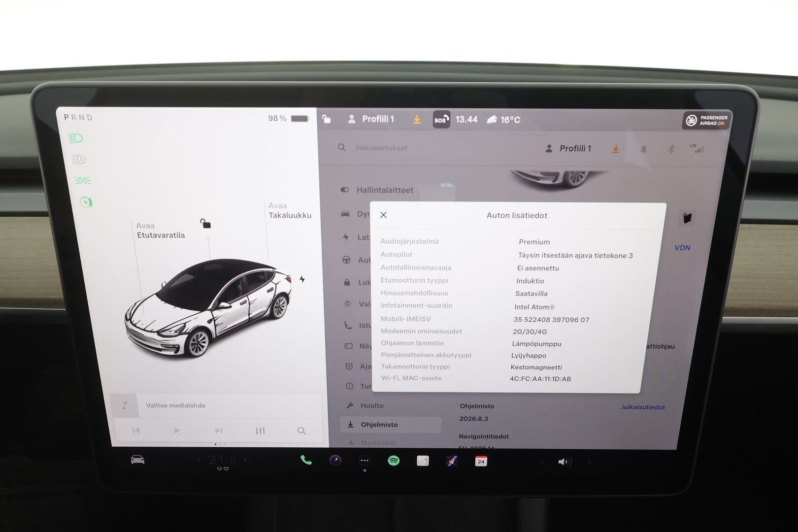Tap the LTE signal strength icon
The width and height of the screenshot is (798, 532).
click(697, 148)
